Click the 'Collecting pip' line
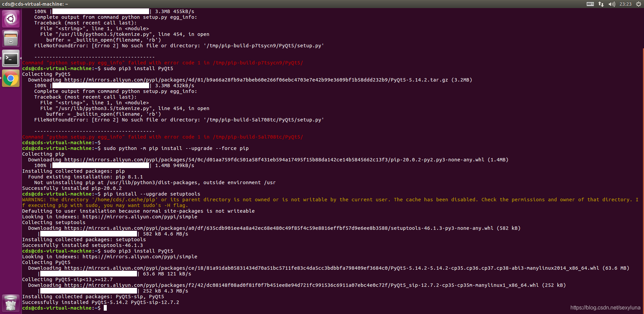This screenshot has height=314, width=644. point(43,154)
